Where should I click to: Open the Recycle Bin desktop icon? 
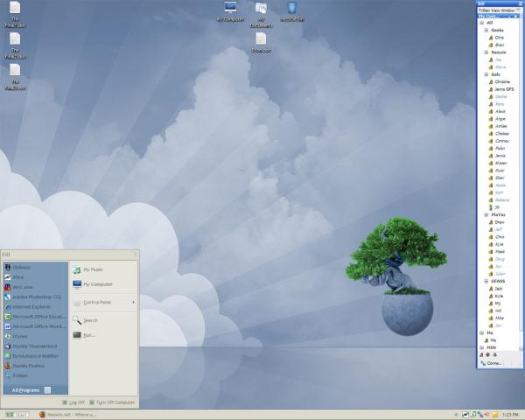291,10
